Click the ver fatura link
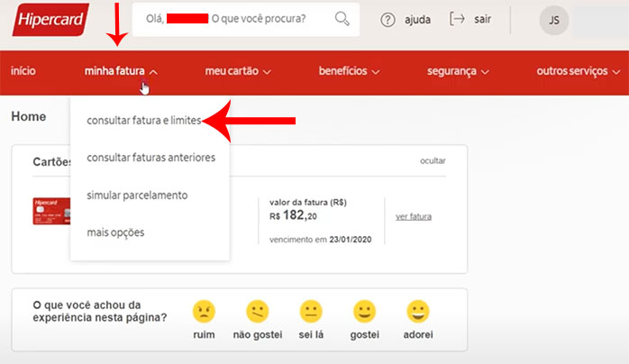The width and height of the screenshot is (629, 364). pyautogui.click(x=414, y=216)
